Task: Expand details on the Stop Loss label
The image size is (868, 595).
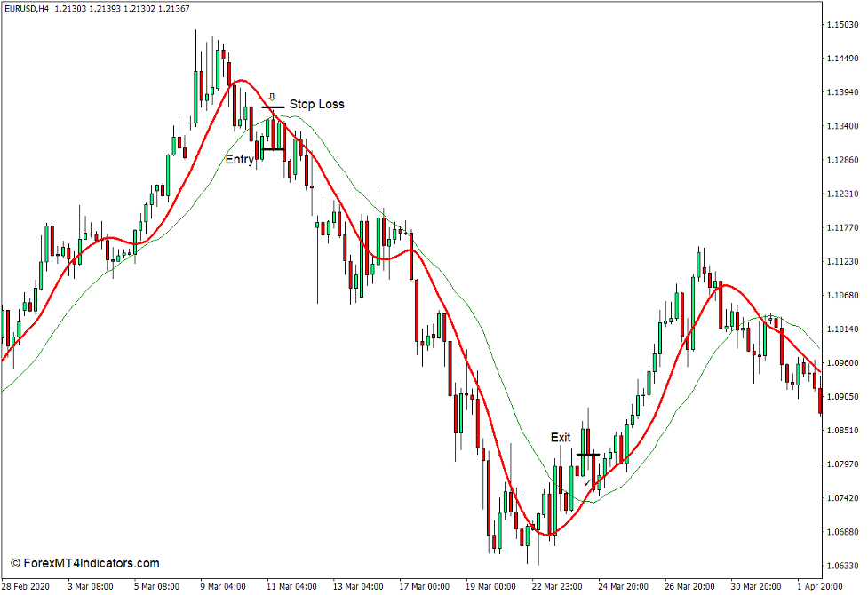Action: pos(318,104)
